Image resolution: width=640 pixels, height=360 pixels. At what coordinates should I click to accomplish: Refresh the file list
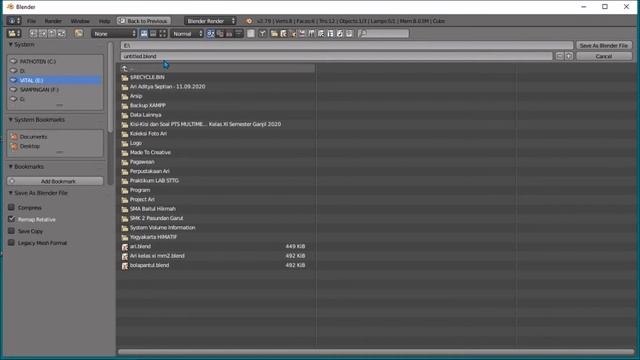coord(61,33)
